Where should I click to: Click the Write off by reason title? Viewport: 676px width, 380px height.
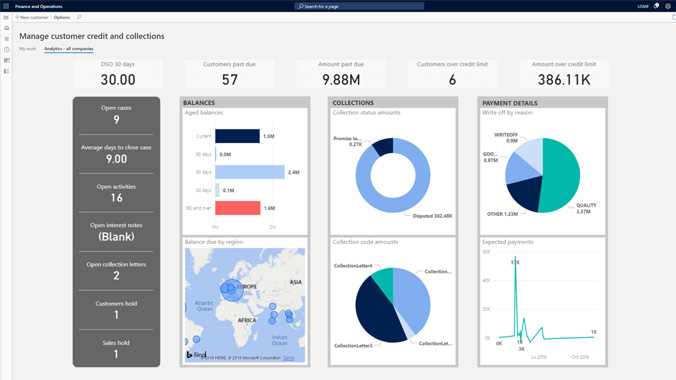point(507,113)
